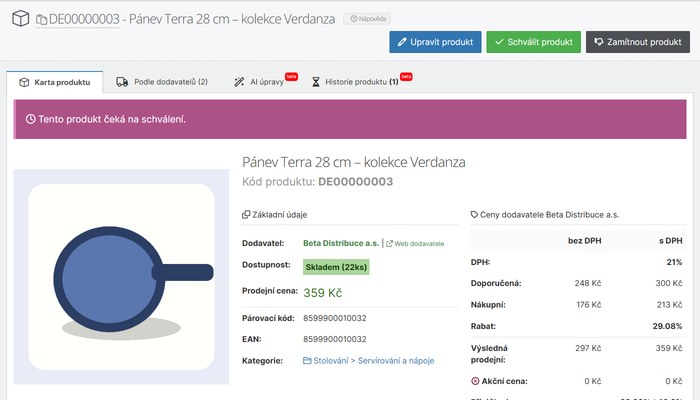This screenshot has height=400, width=700.
Task: Click the 359 Kč selling price
Action: (x=323, y=293)
